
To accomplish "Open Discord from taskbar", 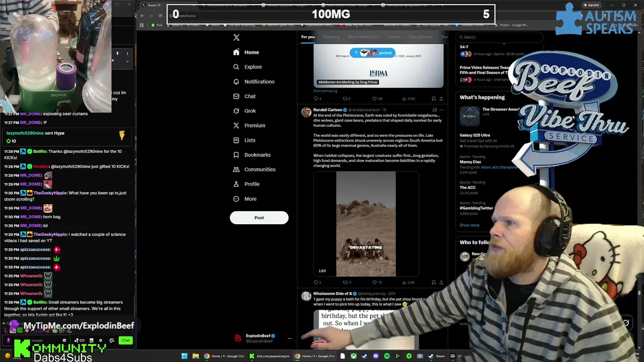I will pyautogui.click(x=375, y=356).
